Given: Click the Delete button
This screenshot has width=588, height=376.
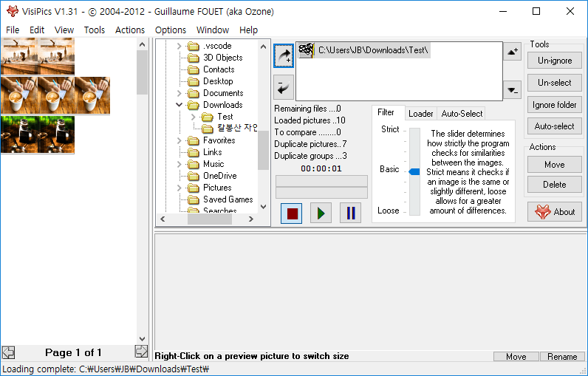Looking at the screenshot, I should 555,185.
